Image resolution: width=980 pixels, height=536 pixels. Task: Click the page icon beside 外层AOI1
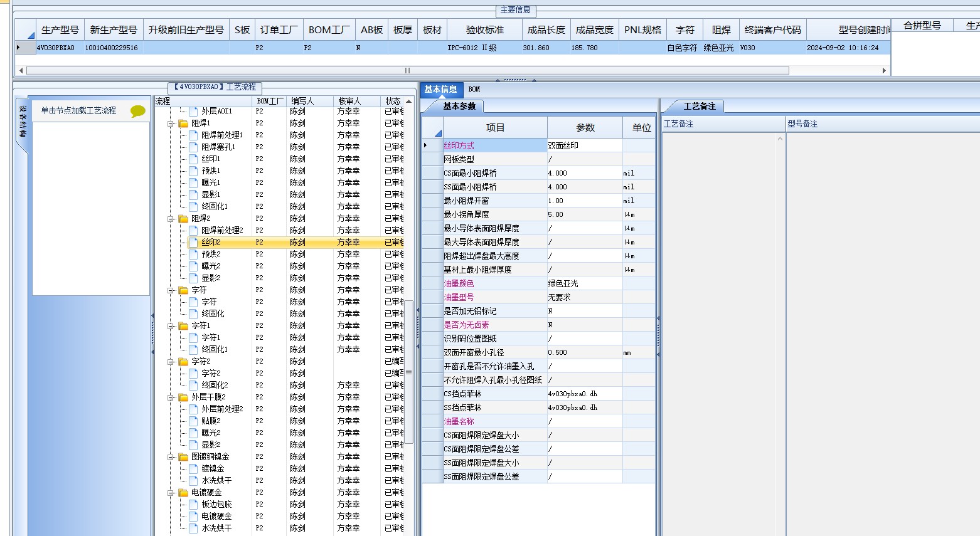194,111
